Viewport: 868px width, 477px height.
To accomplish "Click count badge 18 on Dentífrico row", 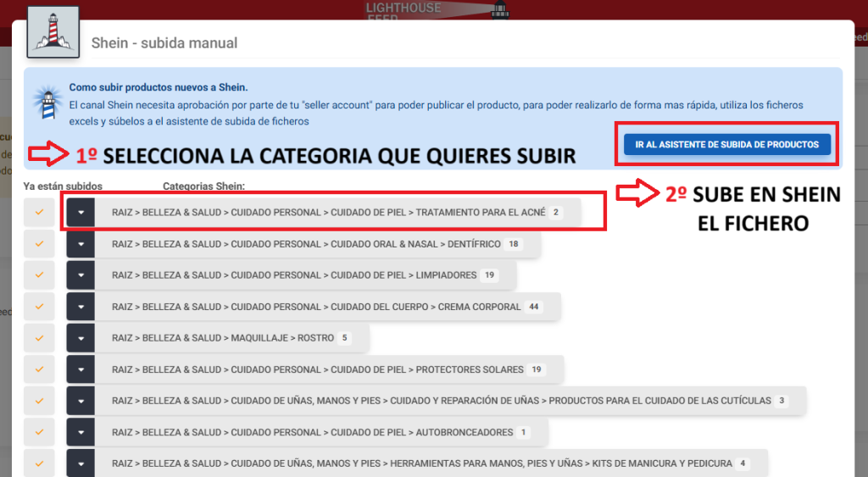I will click(x=514, y=244).
